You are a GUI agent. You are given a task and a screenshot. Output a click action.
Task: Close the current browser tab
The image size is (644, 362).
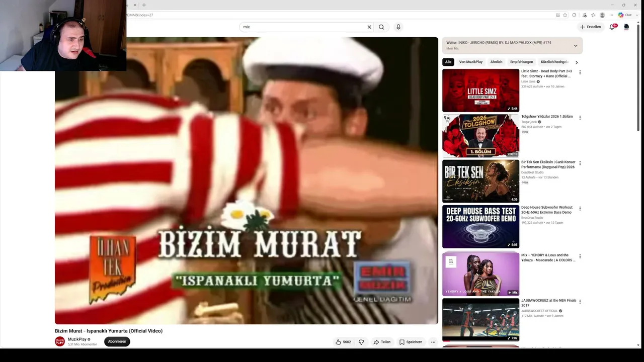(135, 5)
